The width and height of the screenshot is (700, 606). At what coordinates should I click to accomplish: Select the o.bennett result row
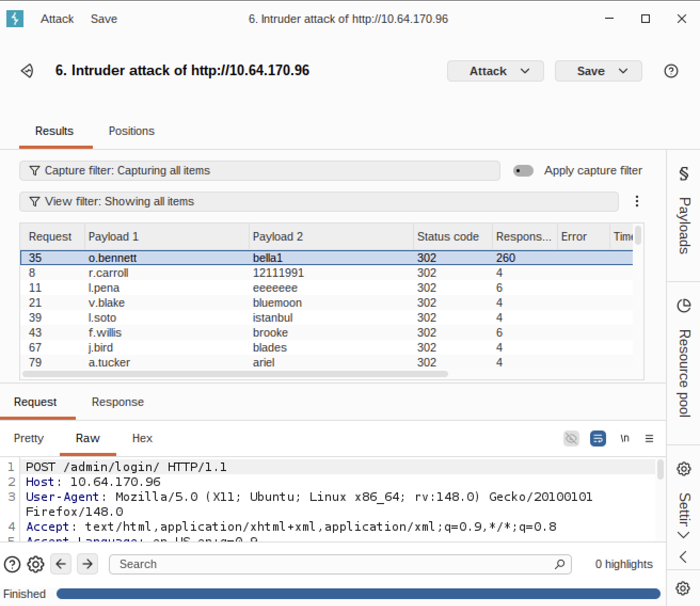coord(327,258)
